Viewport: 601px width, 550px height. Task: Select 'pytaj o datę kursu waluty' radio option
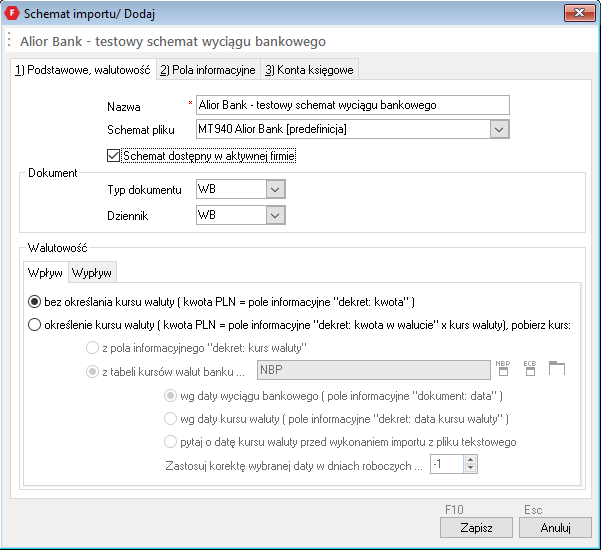click(x=170, y=442)
